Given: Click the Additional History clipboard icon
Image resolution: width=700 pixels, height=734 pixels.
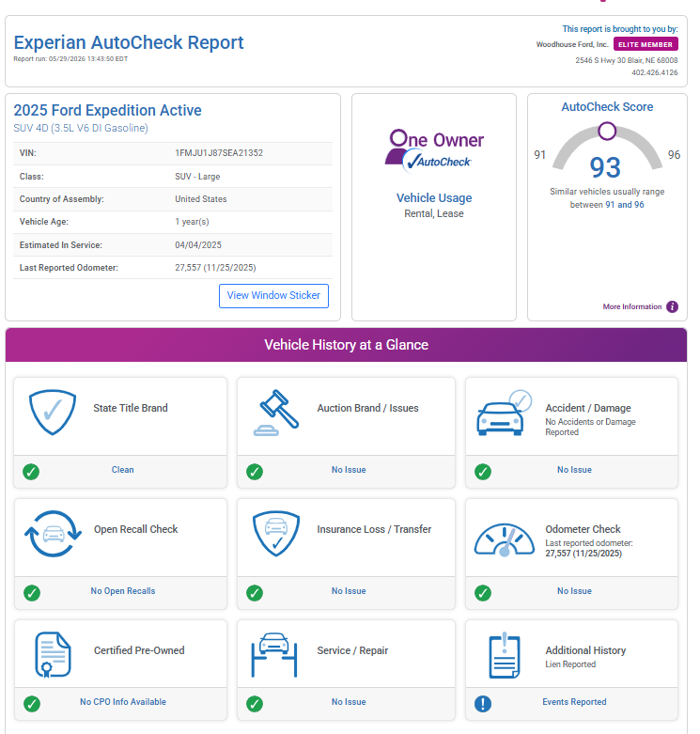Looking at the screenshot, I should point(505,655).
